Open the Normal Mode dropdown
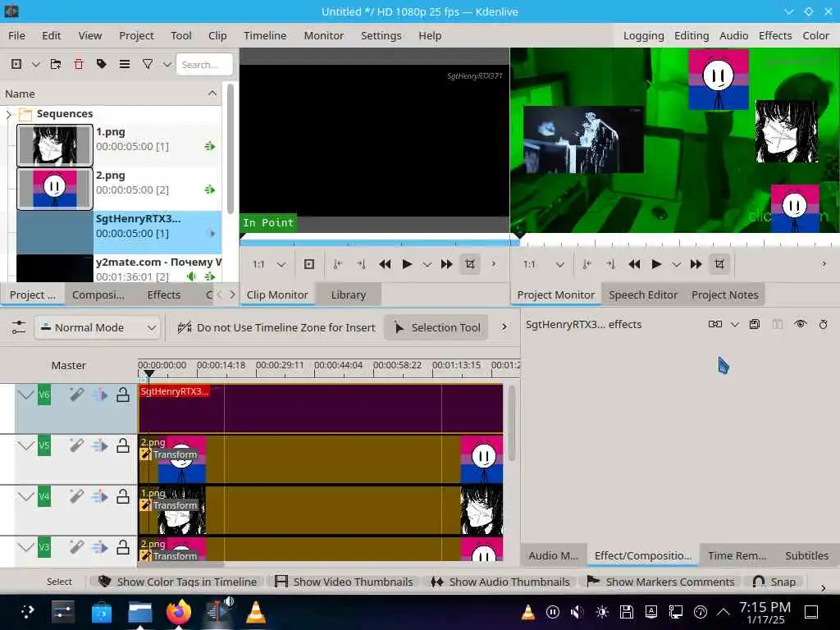Screen dimensions: 840x630 point(98,327)
